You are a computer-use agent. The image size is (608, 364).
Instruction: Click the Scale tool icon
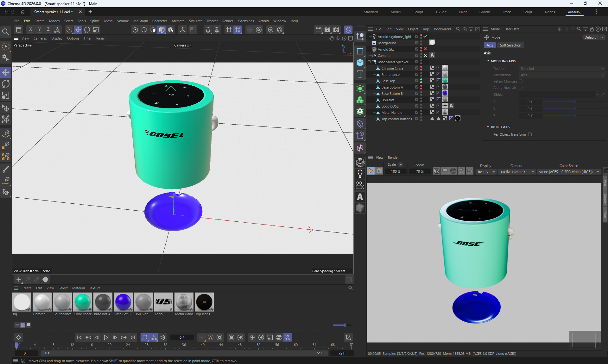coord(6,95)
